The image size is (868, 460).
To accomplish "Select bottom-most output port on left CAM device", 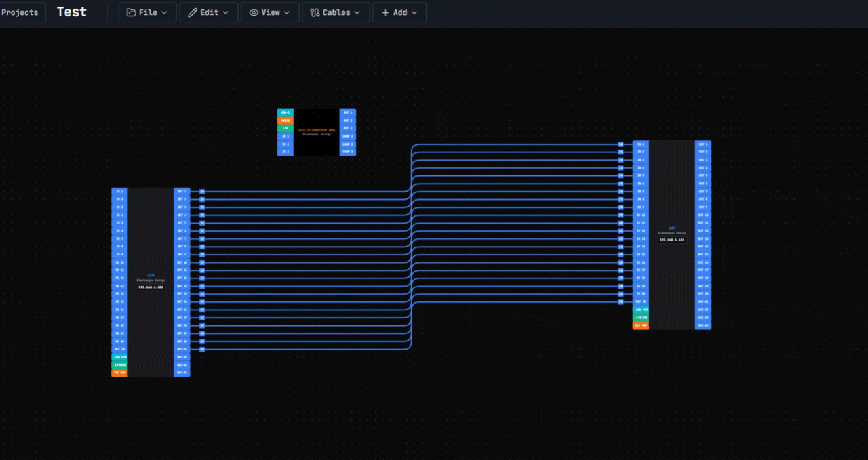I will pyautogui.click(x=182, y=373).
